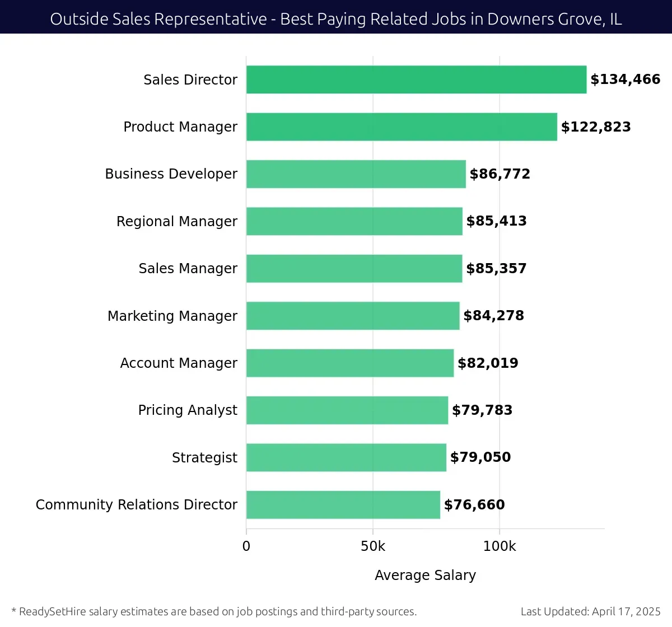Click the Regional Manager salary bar

[x=354, y=221]
